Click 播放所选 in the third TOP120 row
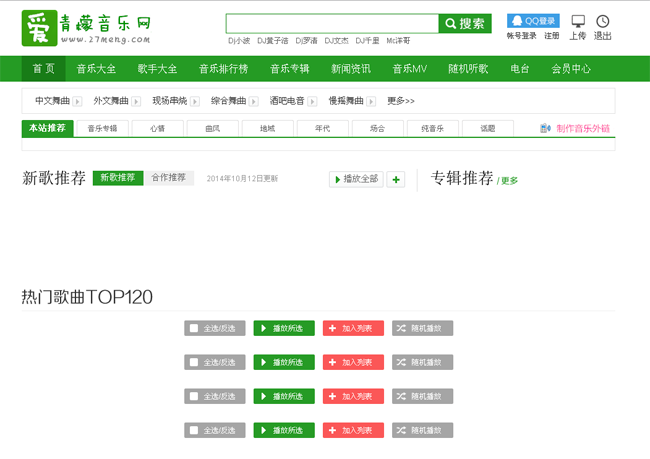Screen dimensions: 650x459 284,396
